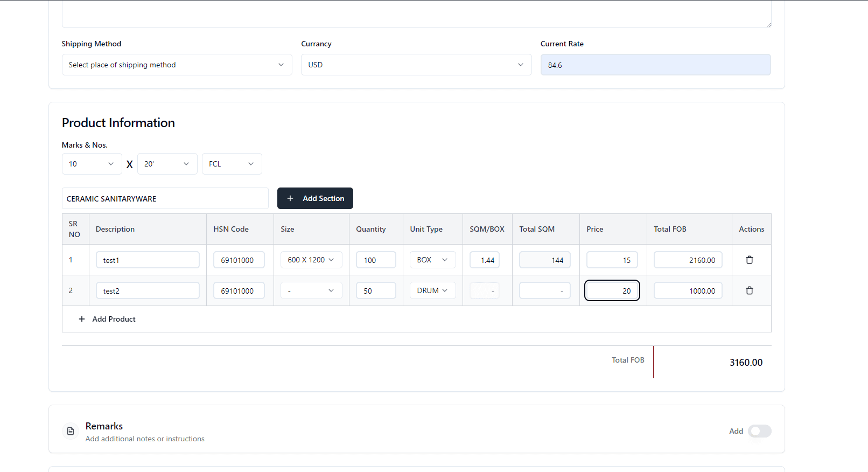The height and width of the screenshot is (472, 868).
Task: Open the container size dropdown showing 20'
Action: 167,164
